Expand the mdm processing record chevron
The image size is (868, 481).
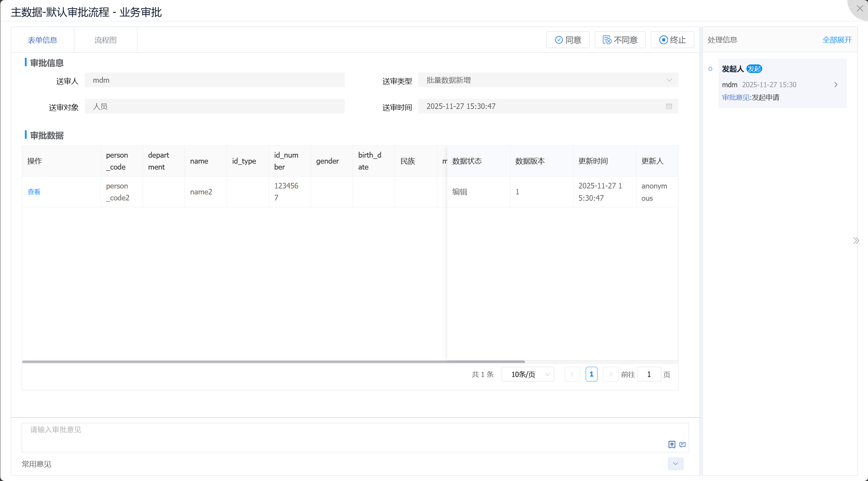tap(836, 85)
